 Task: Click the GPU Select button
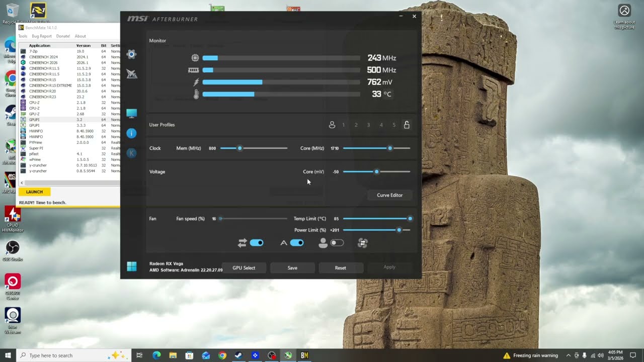(244, 268)
